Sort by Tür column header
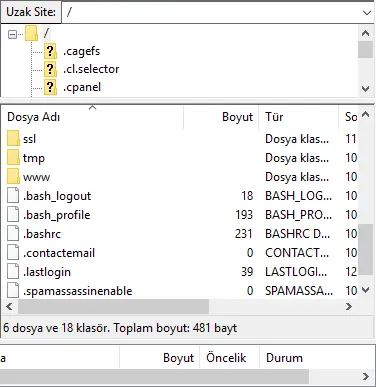The image size is (376, 387). (x=298, y=117)
